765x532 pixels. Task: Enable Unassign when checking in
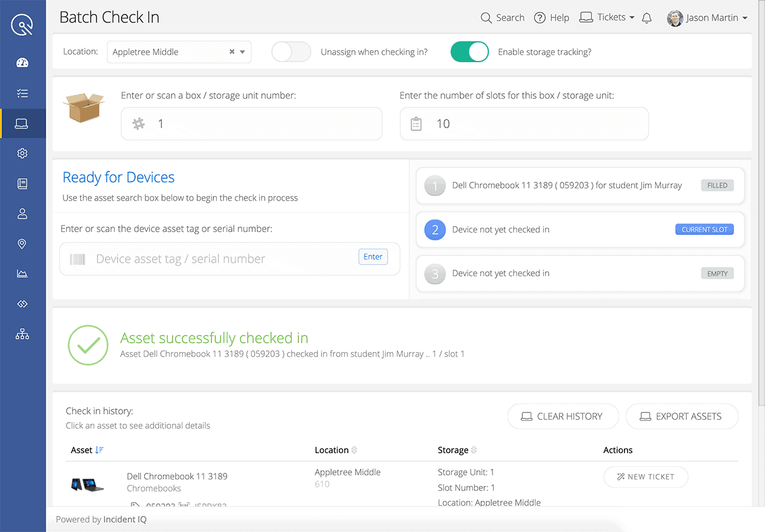click(x=291, y=52)
